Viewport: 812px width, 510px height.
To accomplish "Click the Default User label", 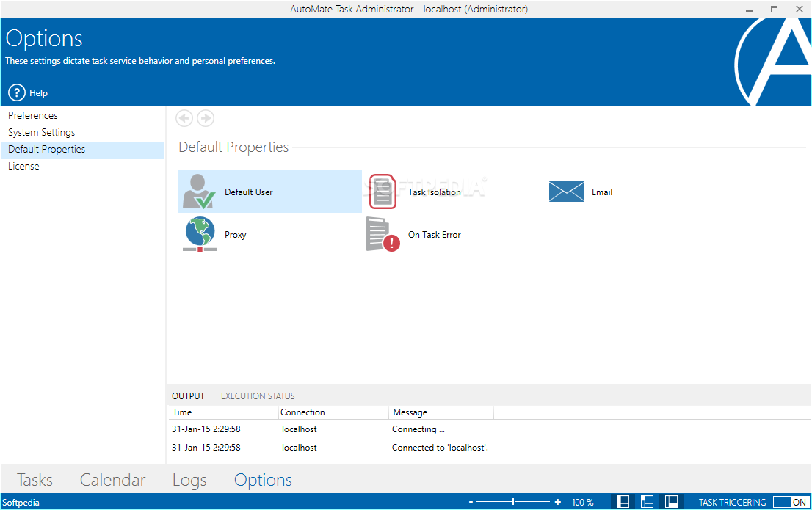I will 249,192.
